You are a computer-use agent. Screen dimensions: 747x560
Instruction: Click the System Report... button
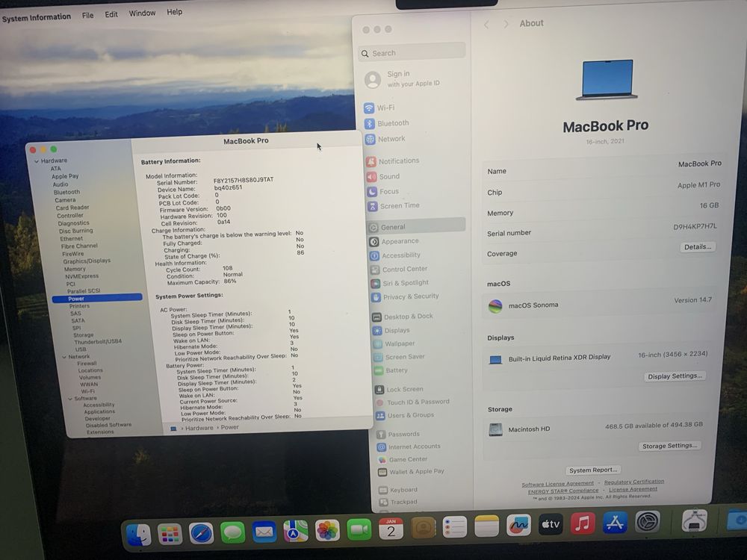(x=592, y=470)
